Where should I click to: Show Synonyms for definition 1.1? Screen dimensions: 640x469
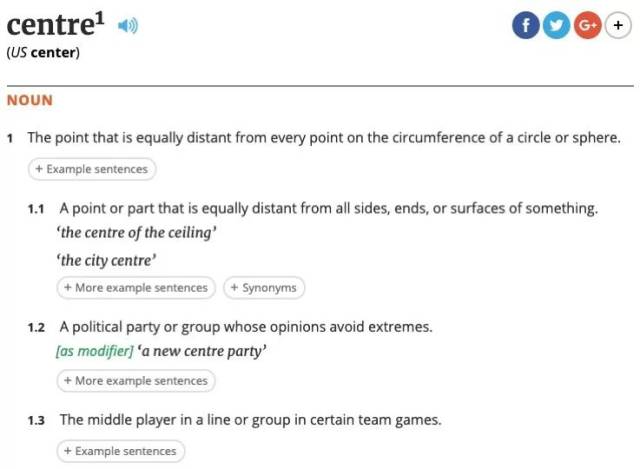tap(264, 287)
